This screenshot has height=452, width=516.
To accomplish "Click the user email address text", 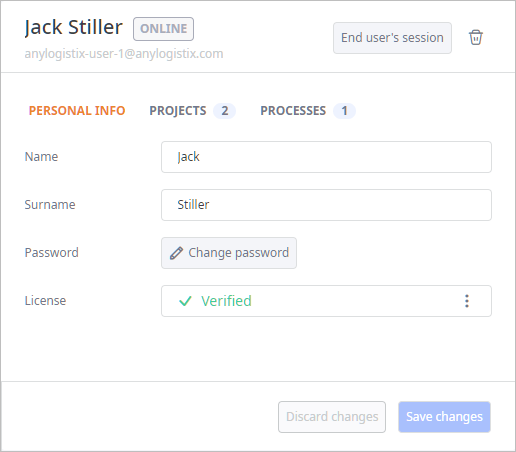I will [x=124, y=54].
